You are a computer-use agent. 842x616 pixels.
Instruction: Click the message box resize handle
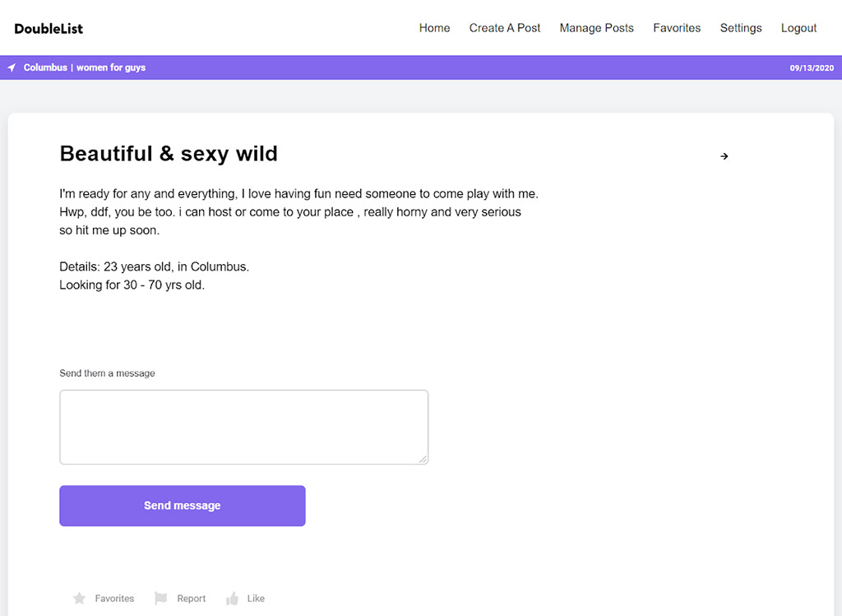coord(423,459)
